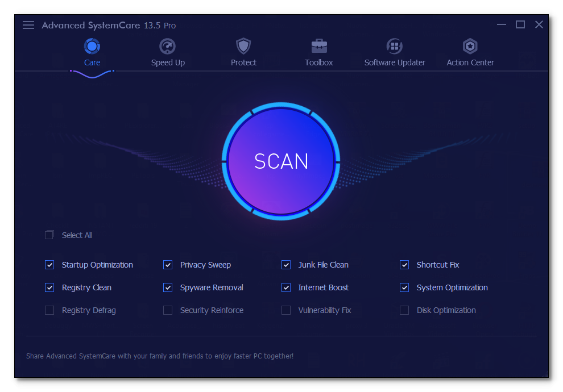
Task: Click the share with family and friends message
Action: 160,356
